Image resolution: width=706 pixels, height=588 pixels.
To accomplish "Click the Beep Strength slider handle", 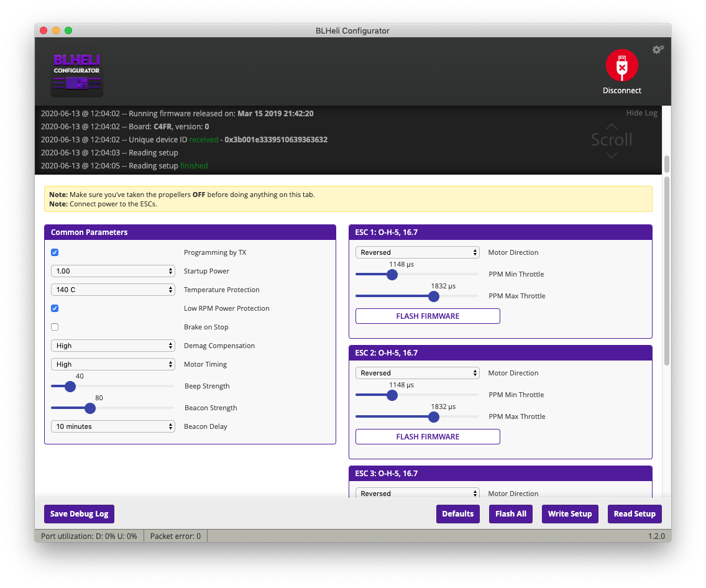I will [70, 386].
